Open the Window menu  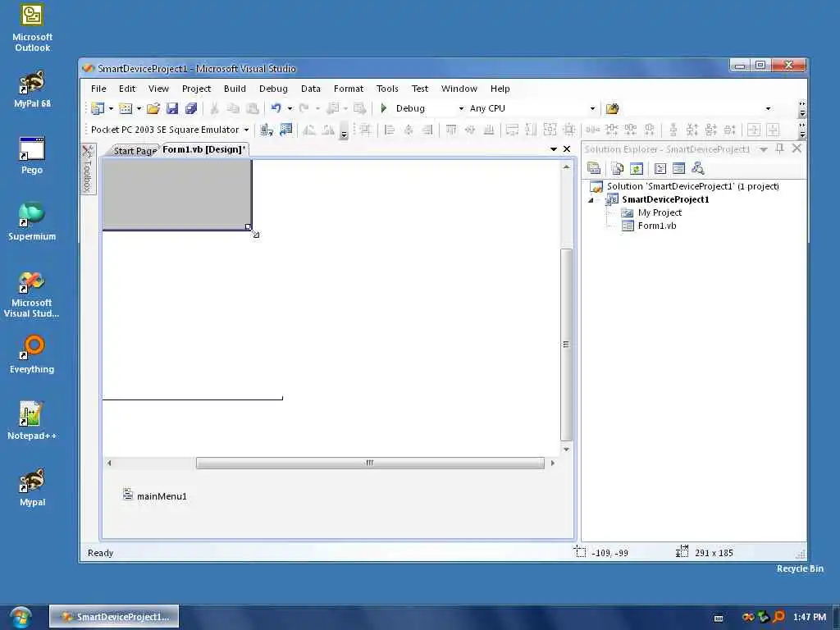[459, 89]
